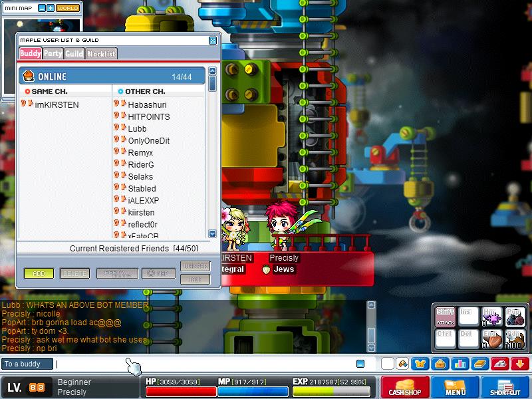Click the red-haired Precisly character
This screenshot has width=532, height=399.
point(281,225)
